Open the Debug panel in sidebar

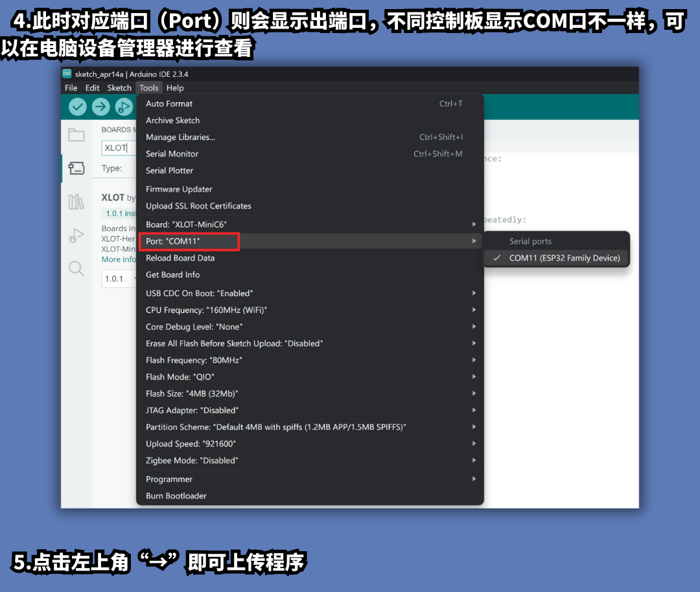coord(76,236)
